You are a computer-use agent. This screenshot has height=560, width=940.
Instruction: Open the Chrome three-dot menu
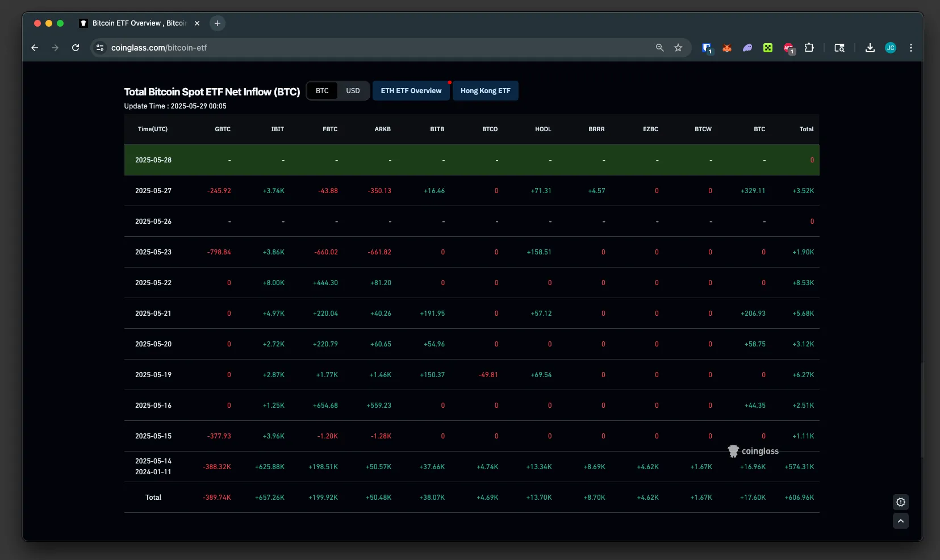click(x=911, y=48)
